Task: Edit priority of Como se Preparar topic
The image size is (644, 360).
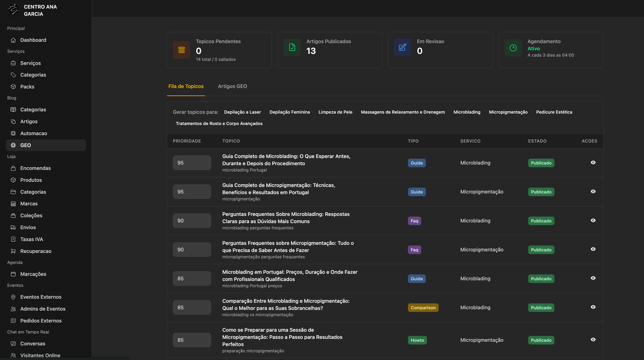Action: [x=192, y=340]
